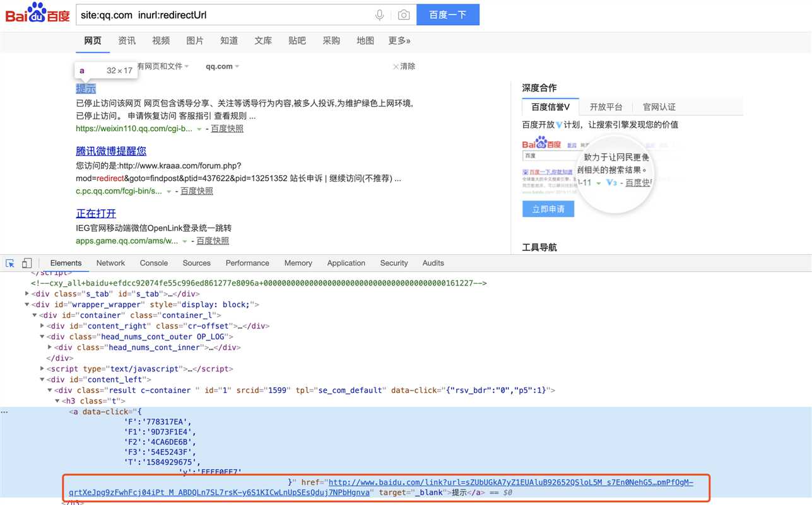The image size is (812, 505).
Task: Expand the content_right div node
Action: tap(42, 326)
